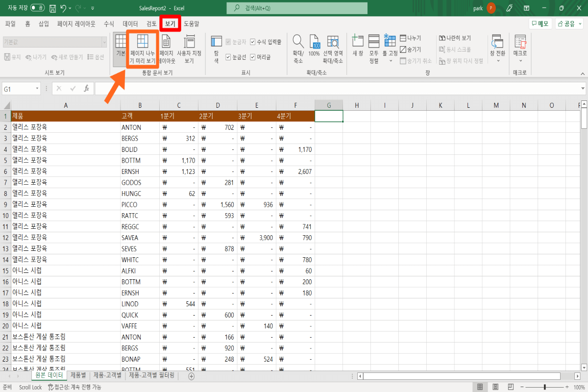Viewport: 588px width, 392px height.
Task: Click the zoom level 100% text
Action: pyautogui.click(x=580, y=387)
